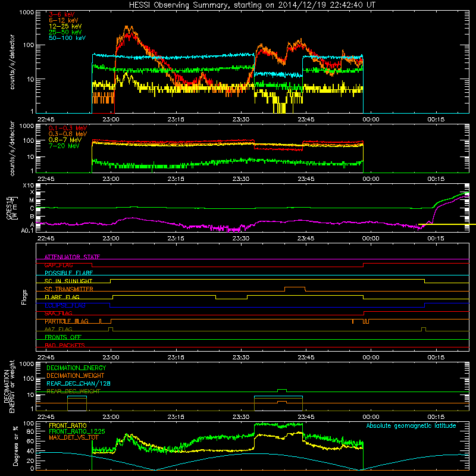
Task: Click the 23:30 tick label under Flags plot
Action: pyautogui.click(x=241, y=358)
